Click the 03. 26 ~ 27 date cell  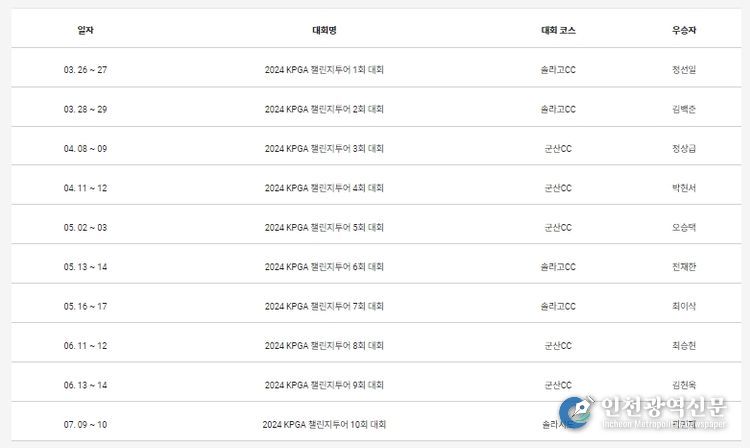pos(85,70)
